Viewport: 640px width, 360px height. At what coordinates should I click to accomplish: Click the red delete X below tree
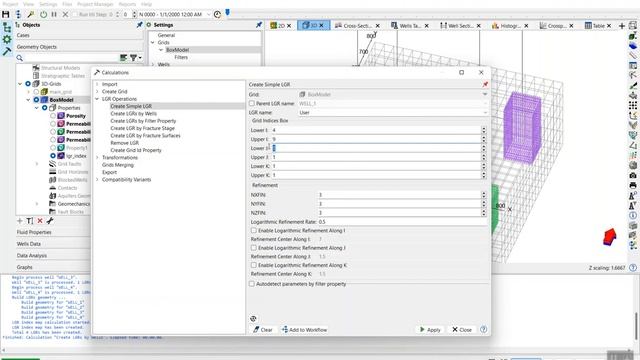pos(40,221)
